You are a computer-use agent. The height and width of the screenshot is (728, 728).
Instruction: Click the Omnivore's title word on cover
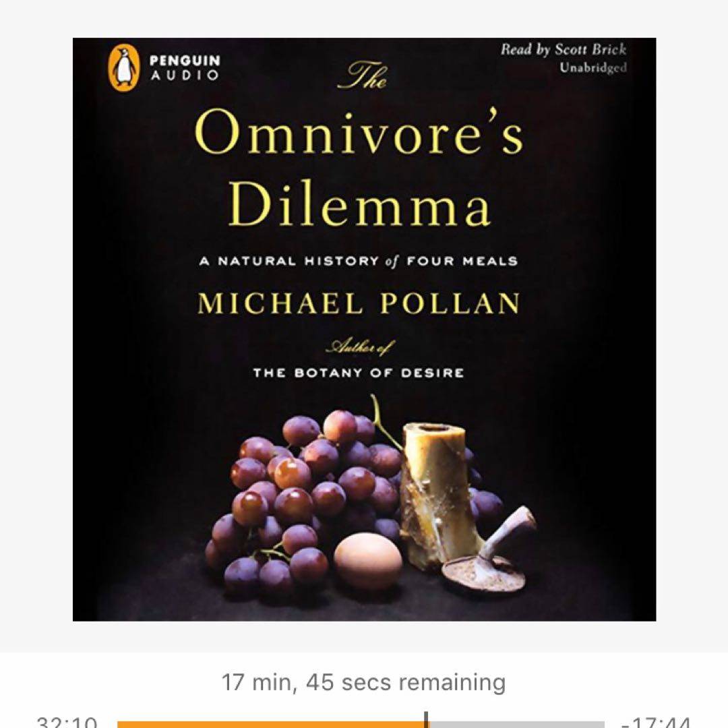[x=359, y=132]
